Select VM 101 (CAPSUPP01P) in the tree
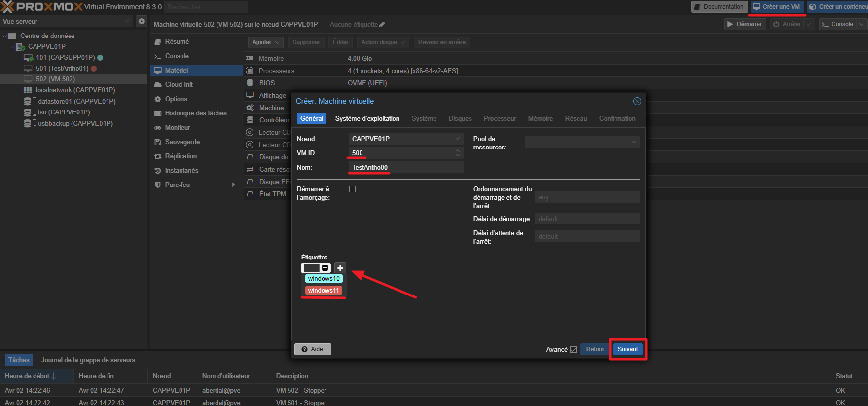 65,57
